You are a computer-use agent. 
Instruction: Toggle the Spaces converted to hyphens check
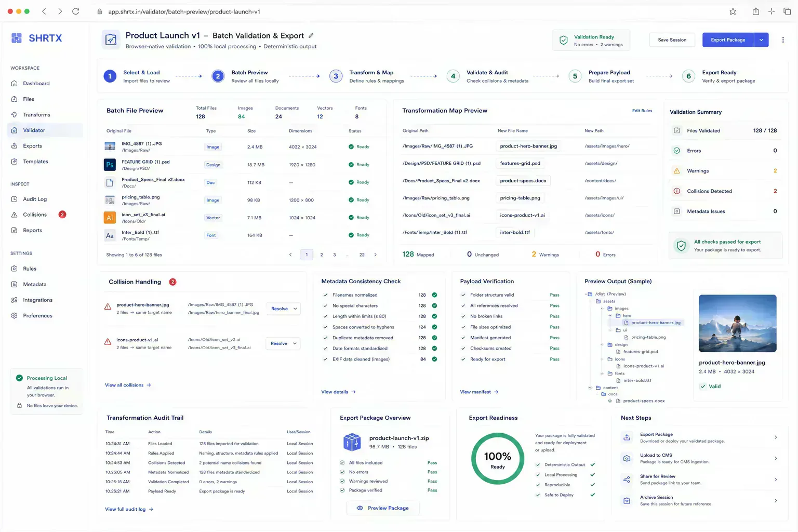tap(326, 327)
